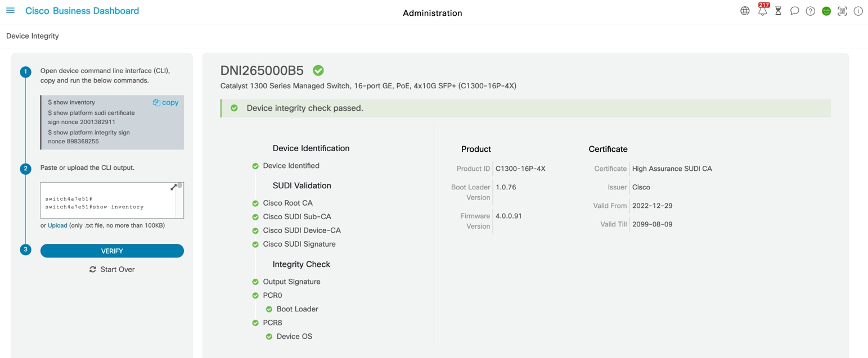This screenshot has width=868, height=358.
Task: Click Cisco Business Dashboard home link
Action: click(82, 10)
